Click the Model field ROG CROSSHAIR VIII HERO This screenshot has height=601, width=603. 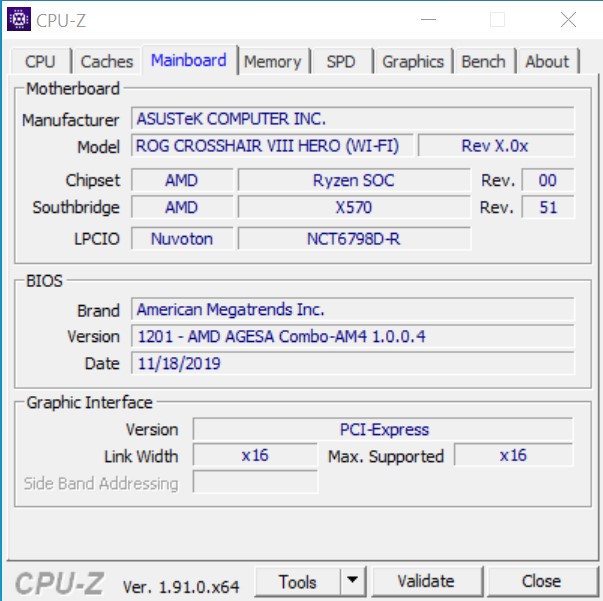pyautogui.click(x=272, y=145)
